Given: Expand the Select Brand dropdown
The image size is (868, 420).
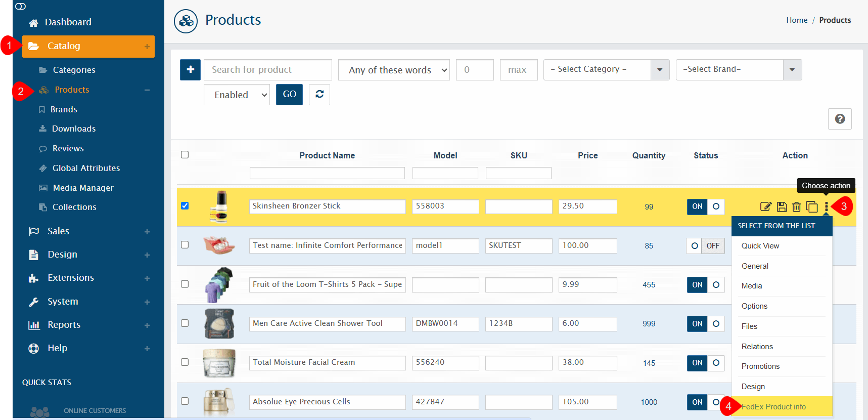Looking at the screenshot, I should pyautogui.click(x=738, y=70).
